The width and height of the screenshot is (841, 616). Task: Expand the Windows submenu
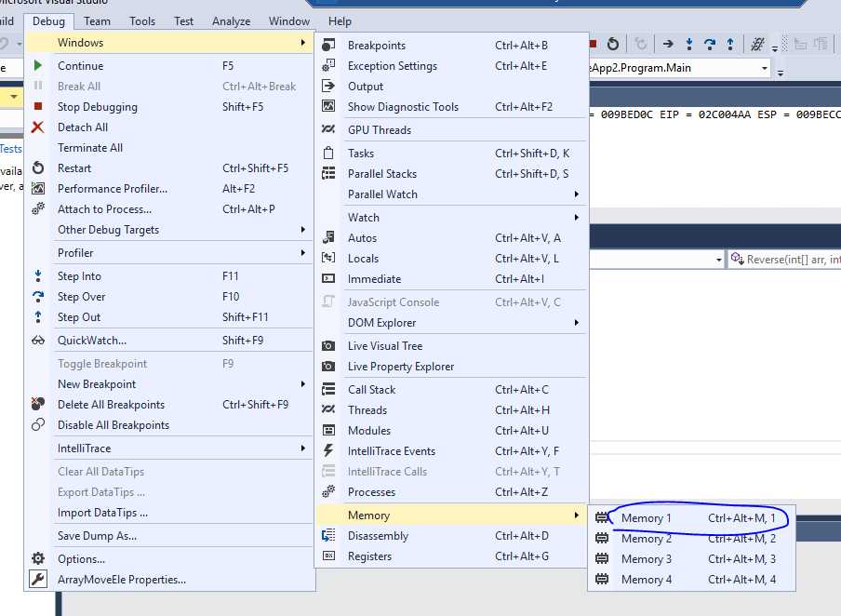(x=169, y=43)
